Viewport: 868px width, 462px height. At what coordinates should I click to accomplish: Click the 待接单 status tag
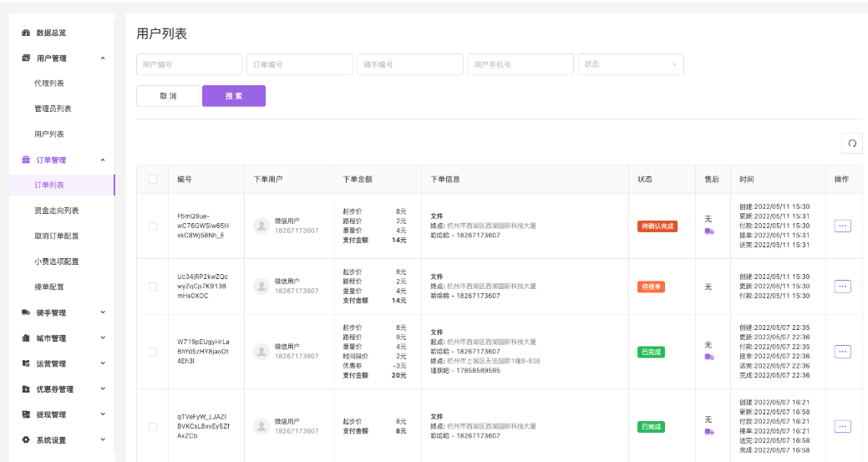[651, 287]
